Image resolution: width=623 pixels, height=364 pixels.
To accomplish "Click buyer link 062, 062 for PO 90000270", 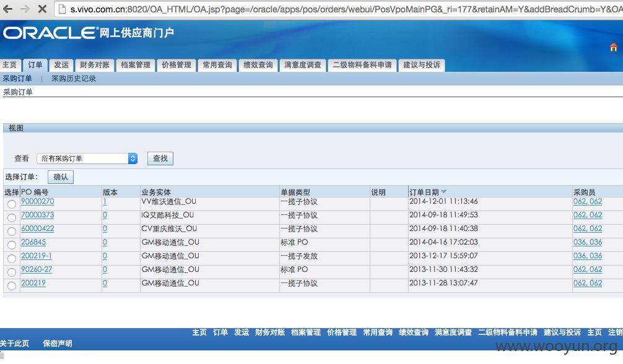I will (x=588, y=201).
